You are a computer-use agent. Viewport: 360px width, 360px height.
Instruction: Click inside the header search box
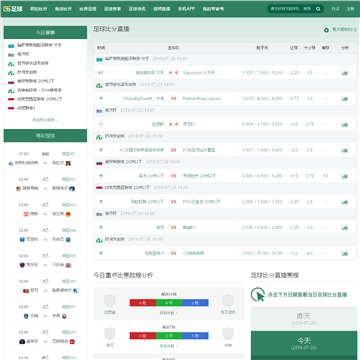tap(292, 9)
